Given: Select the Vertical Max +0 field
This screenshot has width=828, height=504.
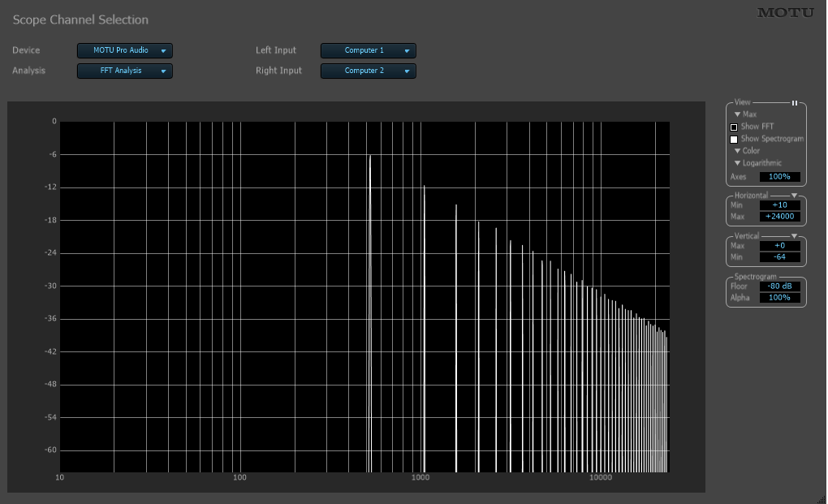Looking at the screenshot, I should (x=779, y=246).
